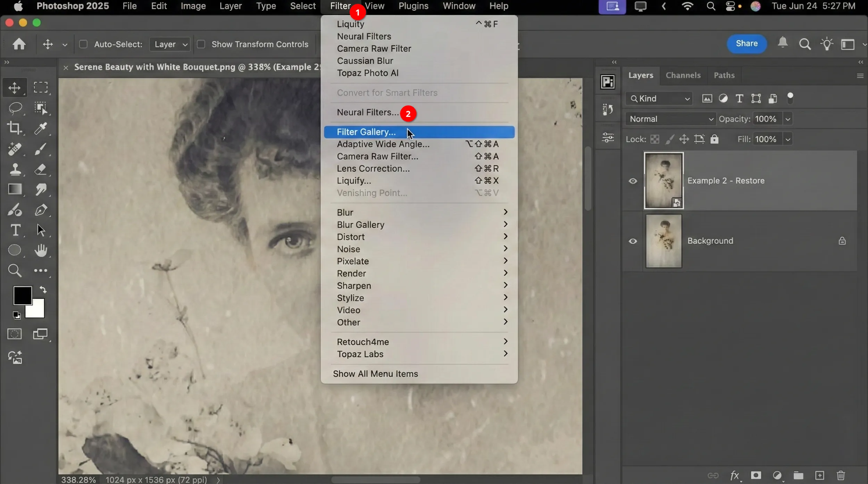
Task: Switch to the Channels tab
Action: 683,75
